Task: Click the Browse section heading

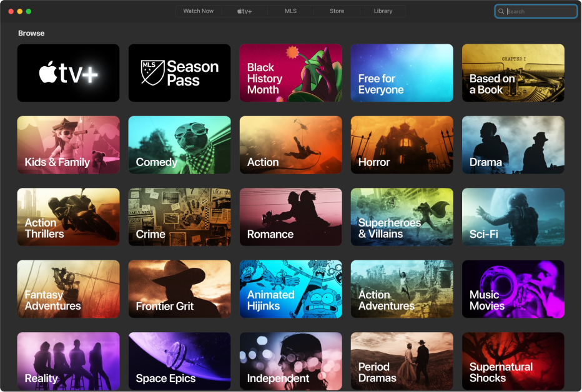Action: [31, 33]
